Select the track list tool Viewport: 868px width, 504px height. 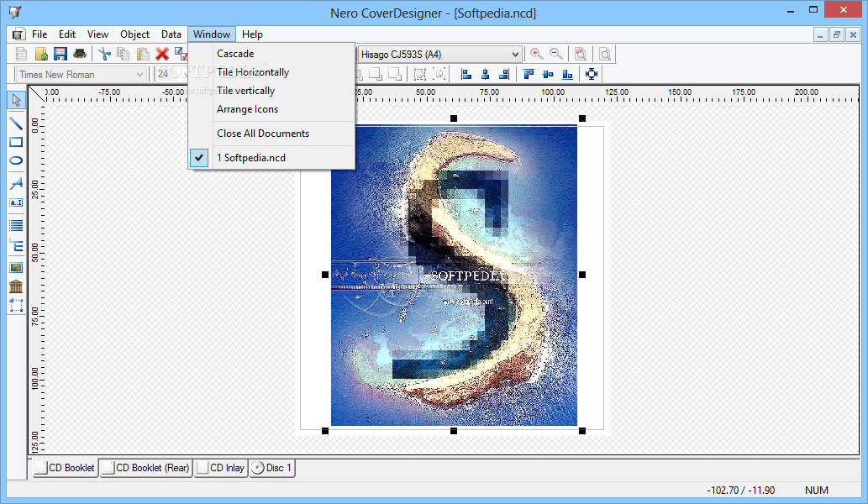pyautogui.click(x=16, y=225)
